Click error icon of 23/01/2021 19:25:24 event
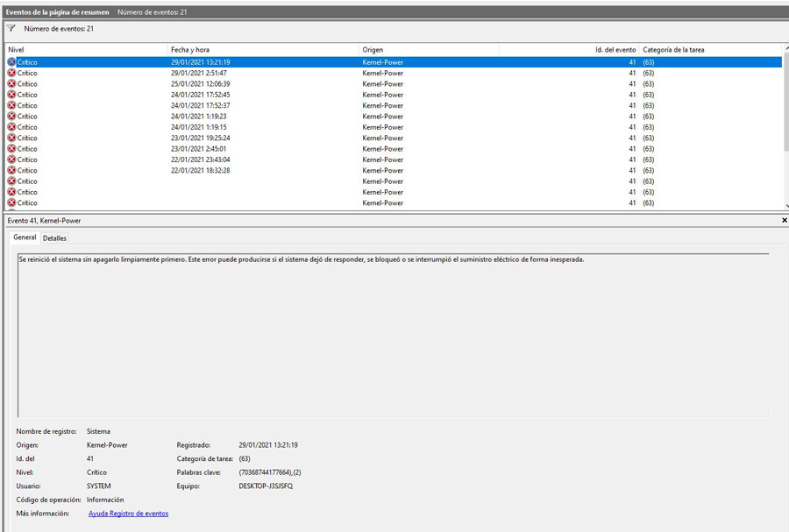 [11, 138]
